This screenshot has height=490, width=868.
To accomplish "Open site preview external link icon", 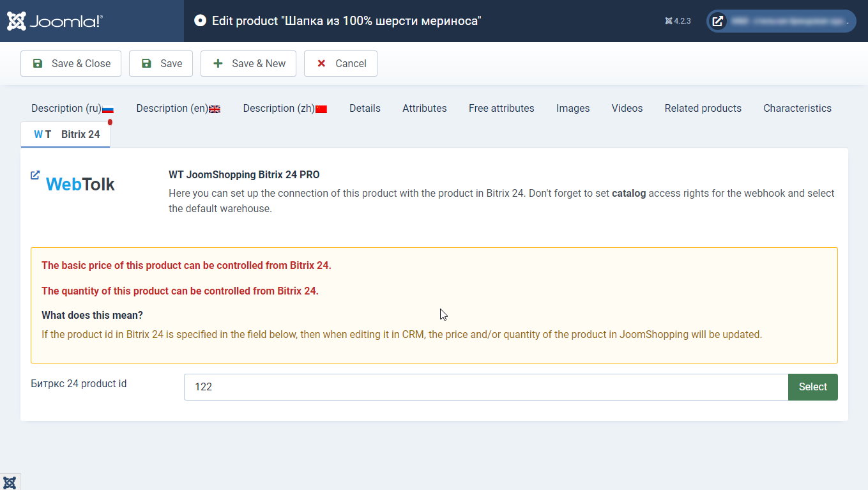I will pos(718,21).
